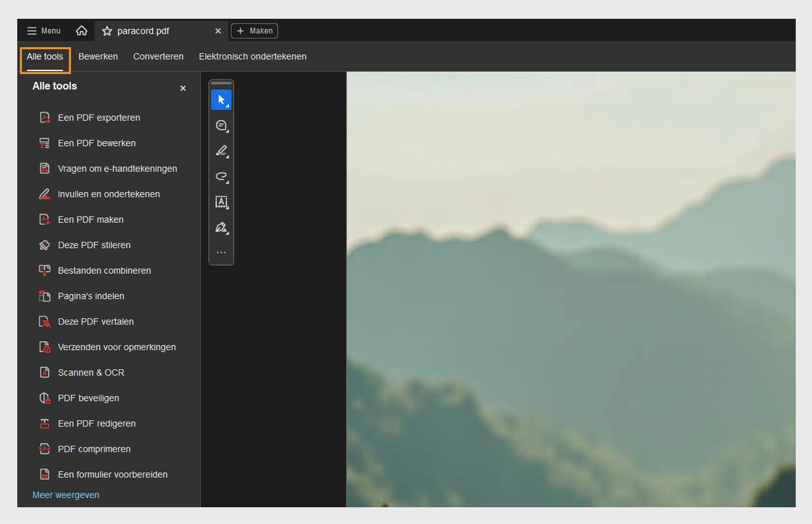
Task: Click the Meer weergeven link
Action: (x=65, y=495)
